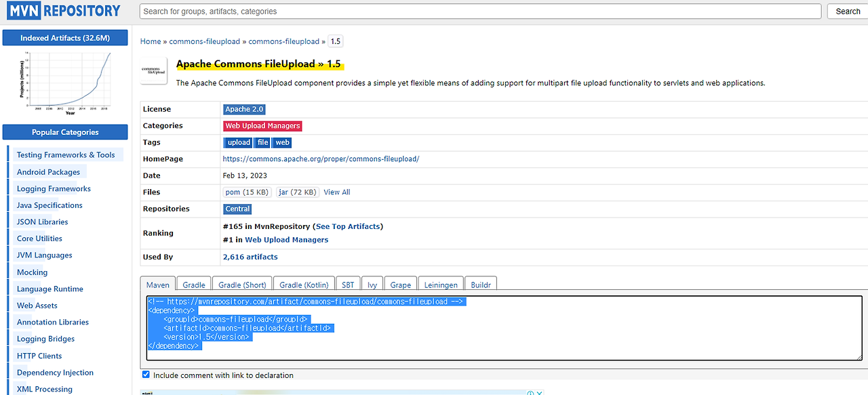Click the Apache 2.0 license badge
The image size is (868, 395).
[244, 109]
